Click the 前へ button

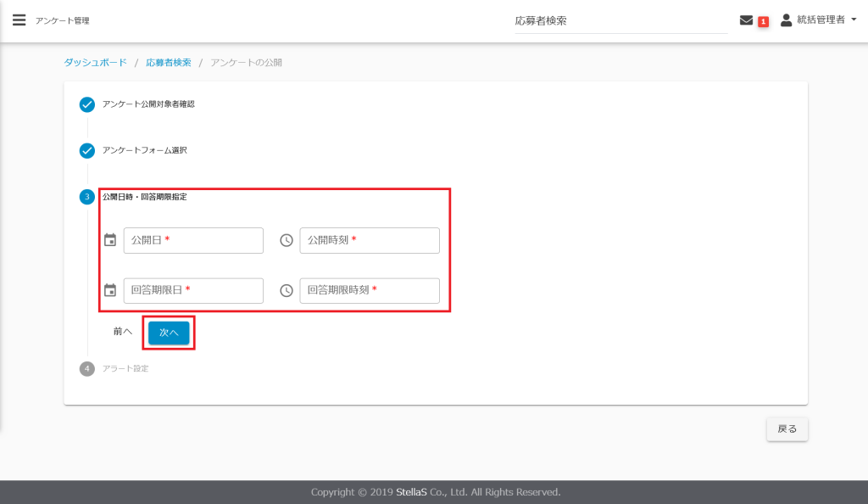coord(123,332)
